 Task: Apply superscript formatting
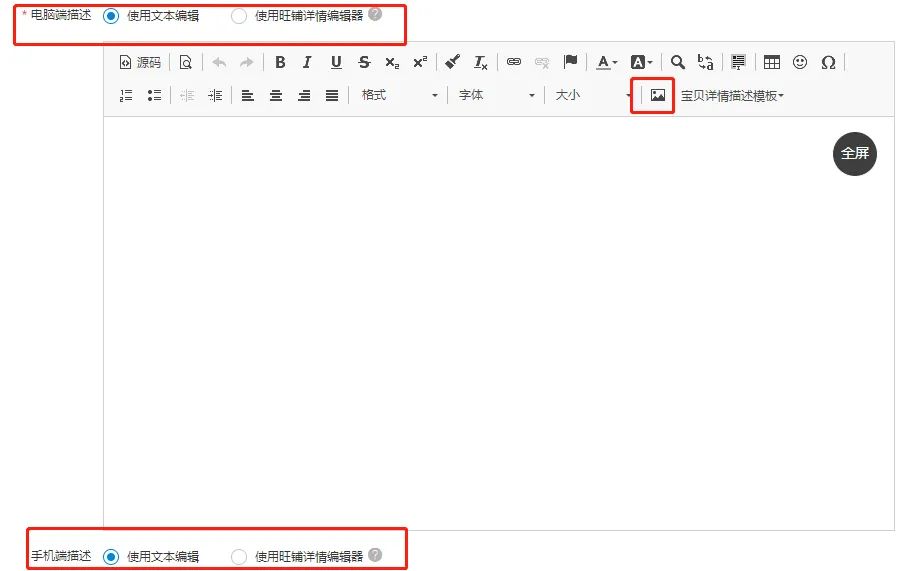420,62
